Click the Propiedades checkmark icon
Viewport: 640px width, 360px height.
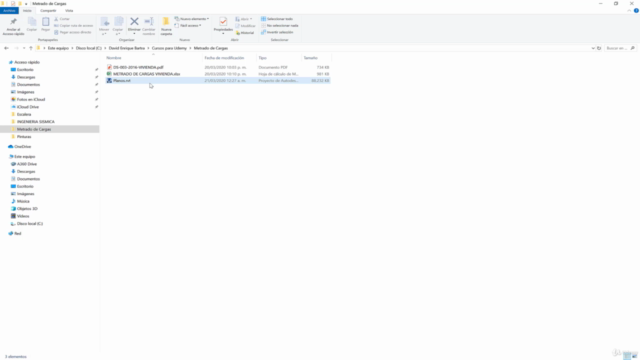pyautogui.click(x=223, y=22)
